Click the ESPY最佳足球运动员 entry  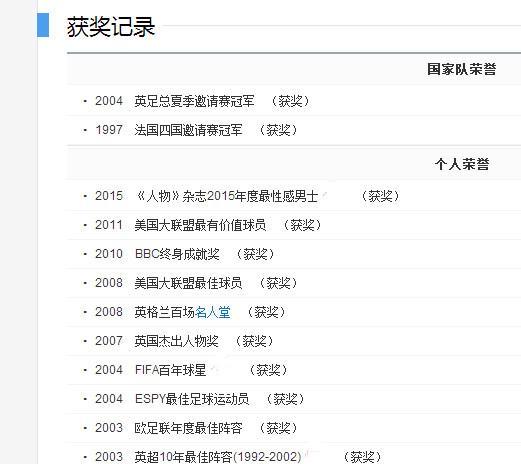(192, 399)
